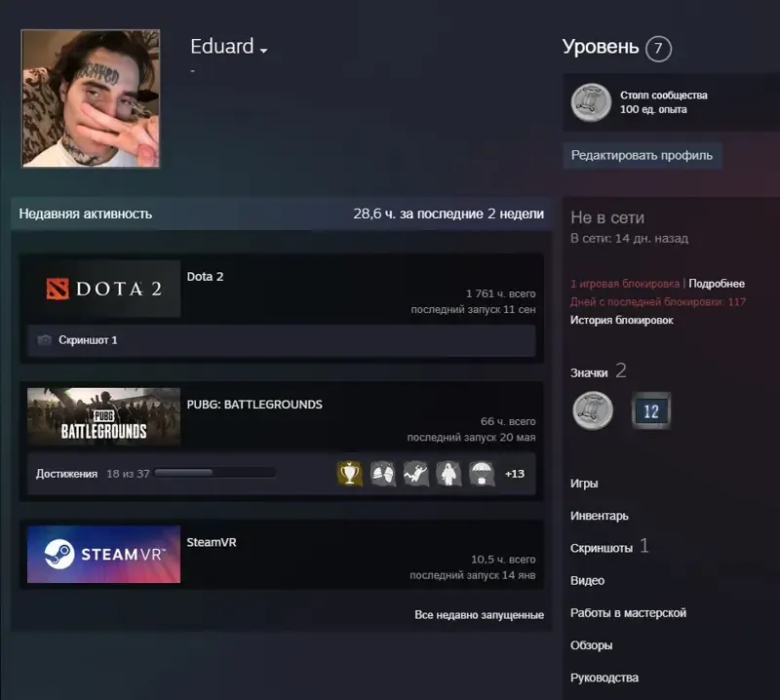Open the Руководства section
The width and height of the screenshot is (780, 700).
[x=604, y=678]
